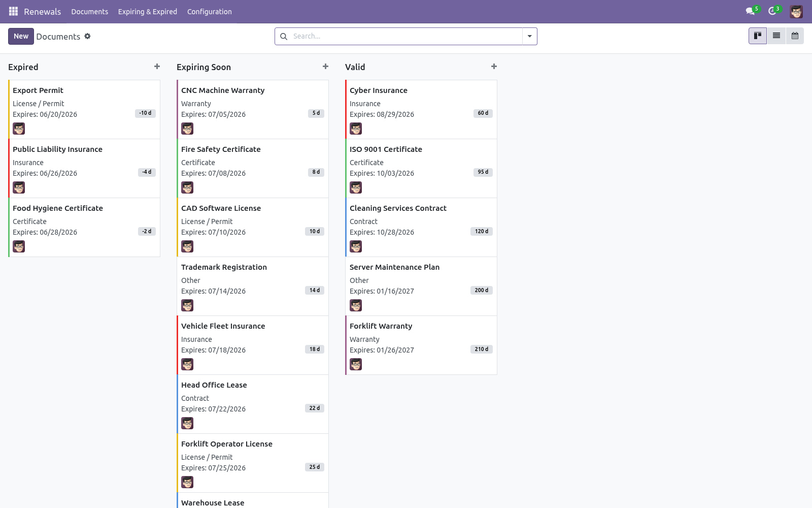Image resolution: width=812 pixels, height=508 pixels.
Task: Switch to list view
Action: point(776,36)
